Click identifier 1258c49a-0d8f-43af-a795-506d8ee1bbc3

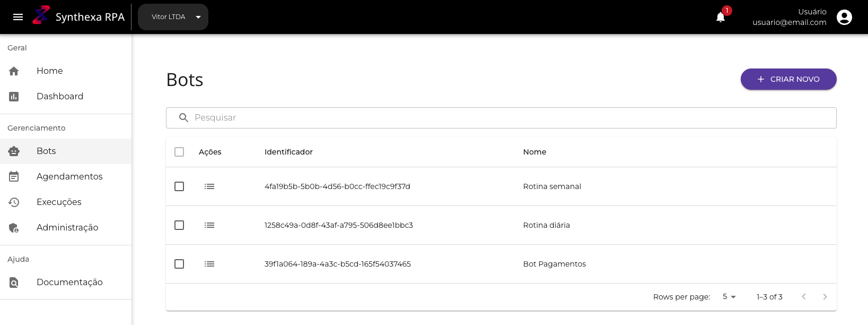[339, 225]
